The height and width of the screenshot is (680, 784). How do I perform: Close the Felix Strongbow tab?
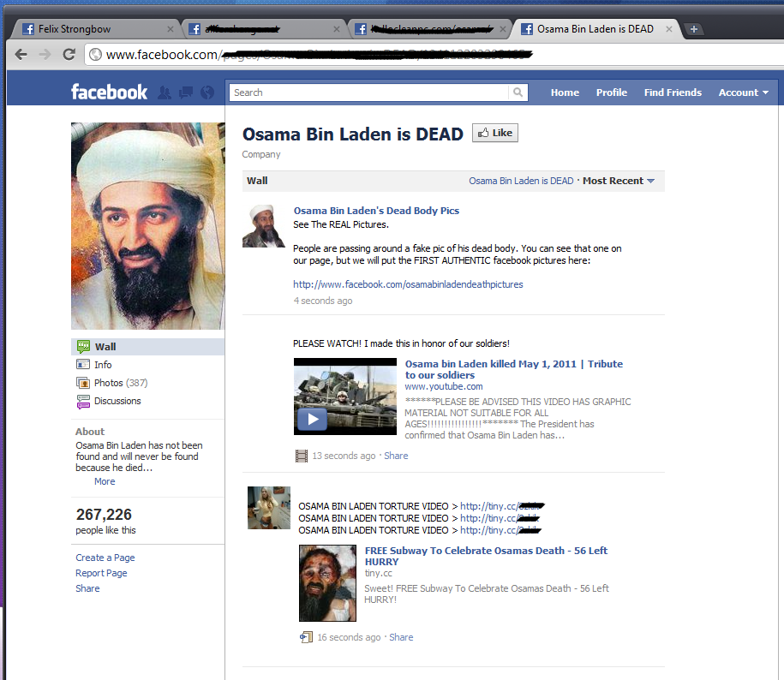tap(171, 29)
